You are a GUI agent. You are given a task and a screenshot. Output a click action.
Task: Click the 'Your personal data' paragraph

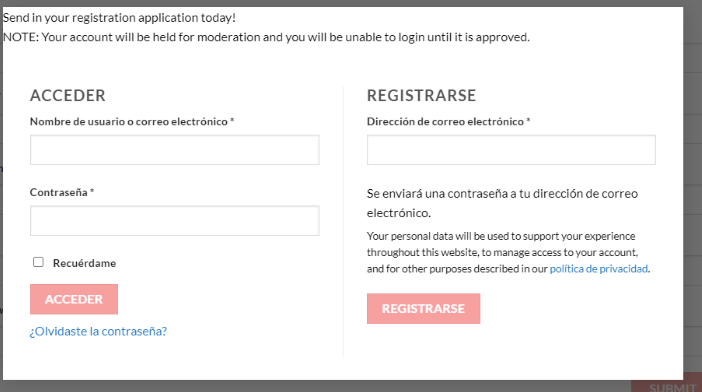coord(508,252)
